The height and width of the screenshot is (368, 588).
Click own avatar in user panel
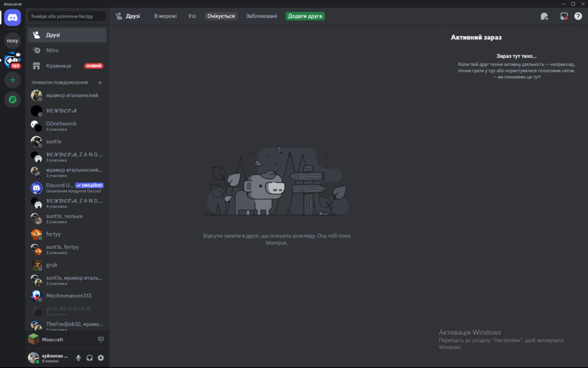pos(34,358)
